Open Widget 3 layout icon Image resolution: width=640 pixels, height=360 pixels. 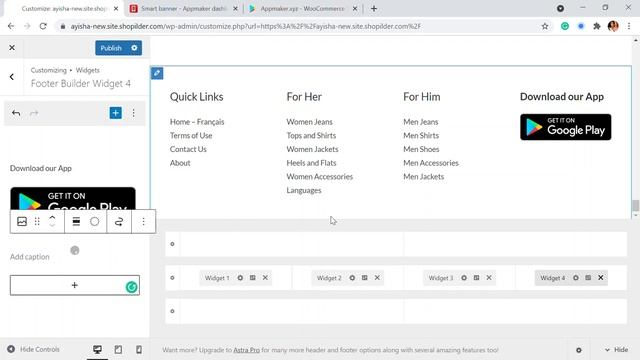tap(476, 278)
